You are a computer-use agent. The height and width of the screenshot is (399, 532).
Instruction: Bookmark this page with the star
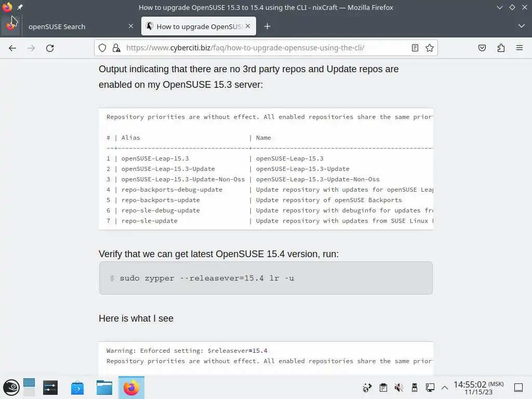pos(430,48)
